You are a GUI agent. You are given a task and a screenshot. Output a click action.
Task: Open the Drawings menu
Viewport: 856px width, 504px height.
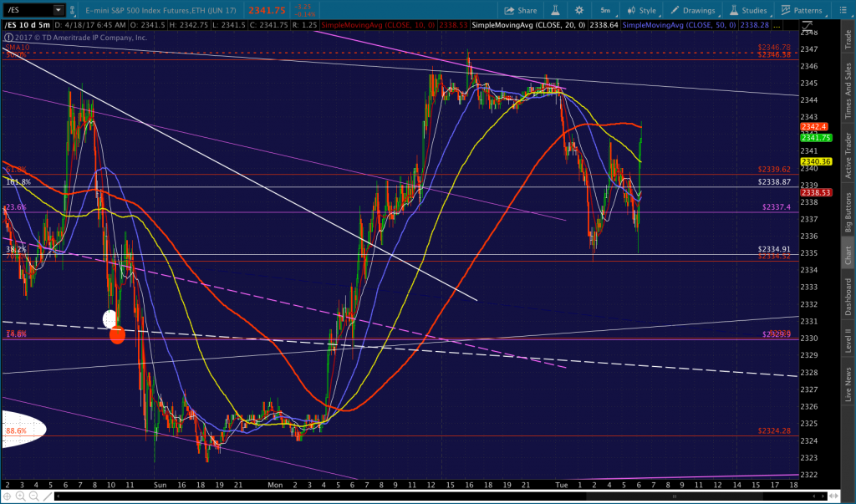point(693,10)
